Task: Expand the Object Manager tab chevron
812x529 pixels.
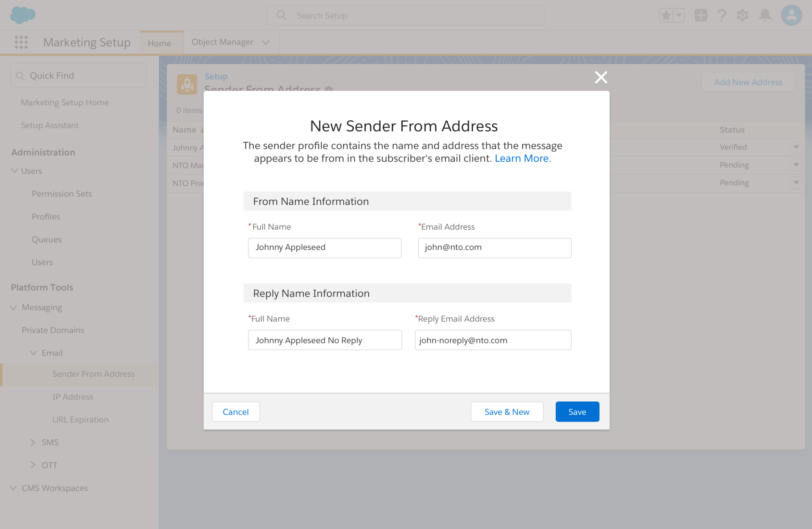Action: click(266, 43)
